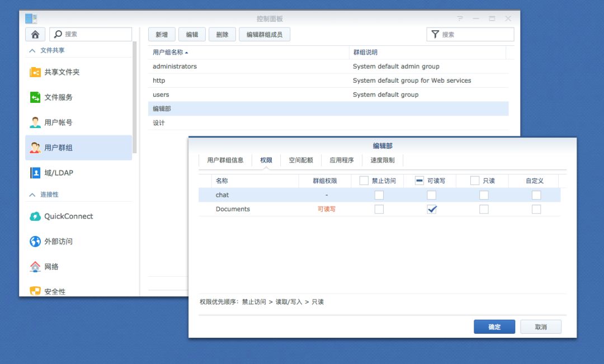
Task: Open the Network house icon (网络)
Action: point(35,267)
